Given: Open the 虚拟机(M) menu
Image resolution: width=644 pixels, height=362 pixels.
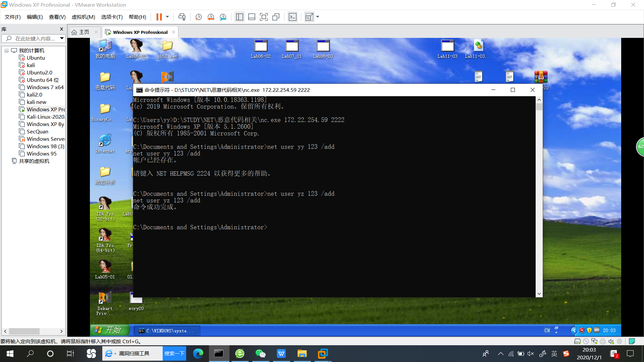Looking at the screenshot, I should click(x=83, y=17).
